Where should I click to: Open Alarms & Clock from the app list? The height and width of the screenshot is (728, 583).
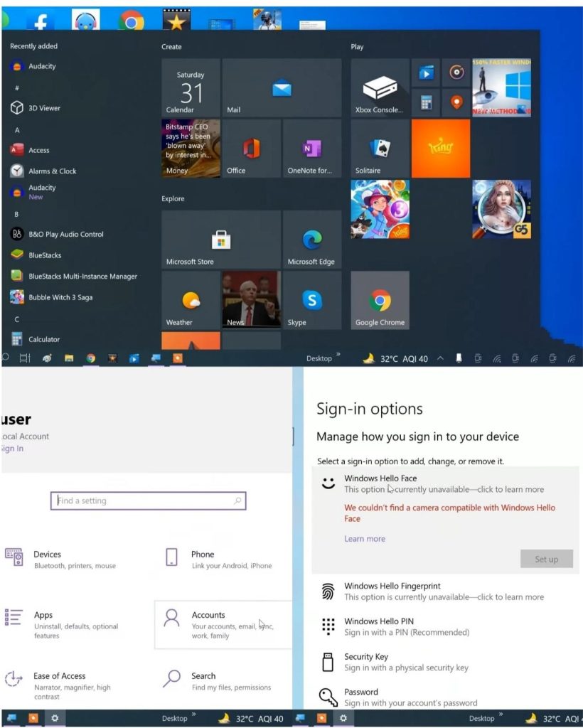(43, 171)
